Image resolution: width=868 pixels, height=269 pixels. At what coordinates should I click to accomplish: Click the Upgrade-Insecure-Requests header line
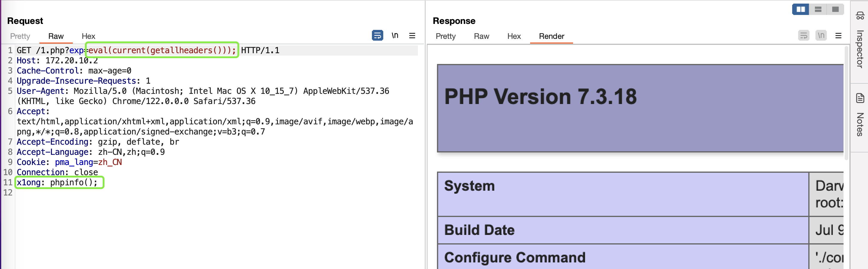[x=84, y=81]
